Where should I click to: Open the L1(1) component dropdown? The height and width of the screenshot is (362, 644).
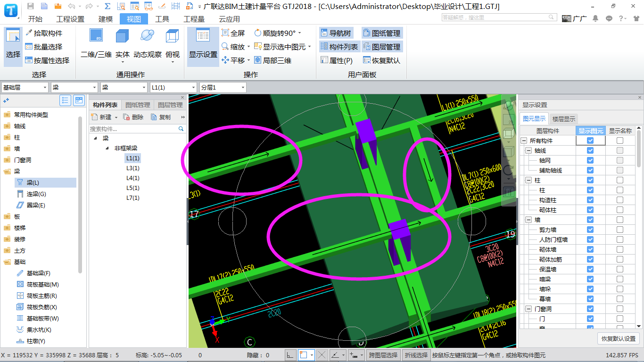173,87
